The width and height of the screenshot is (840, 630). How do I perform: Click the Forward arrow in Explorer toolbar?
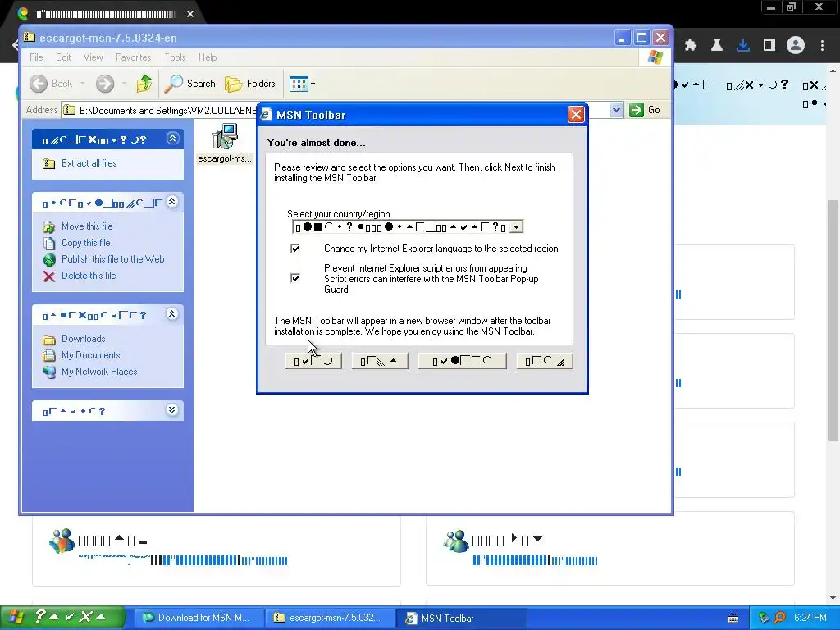pos(105,84)
